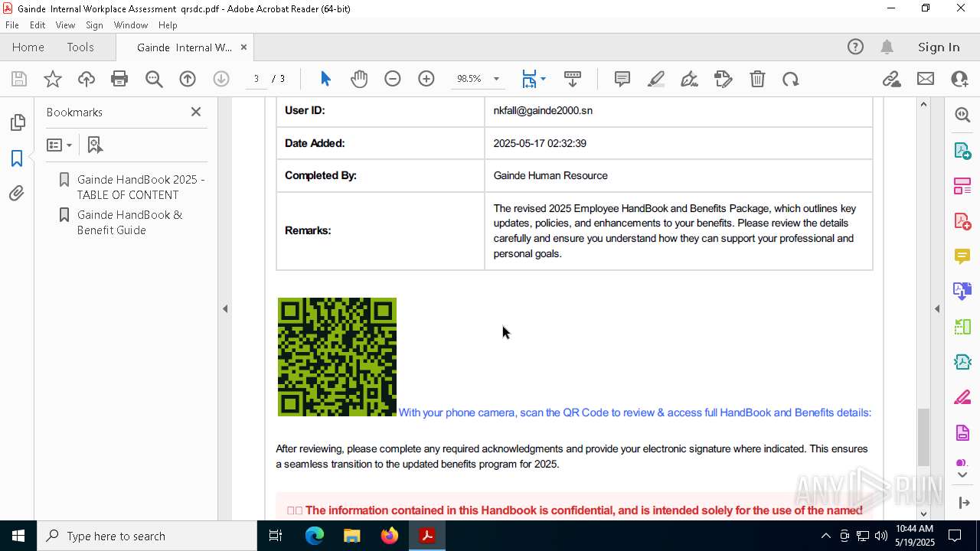Open the page thumbnails panel
Screen dimensions: 980x551
(x=17, y=122)
